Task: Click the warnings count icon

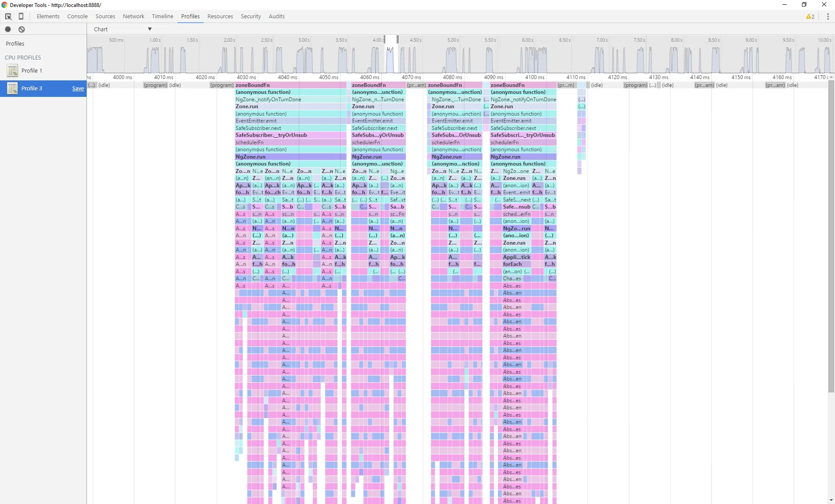Action: pos(810,17)
